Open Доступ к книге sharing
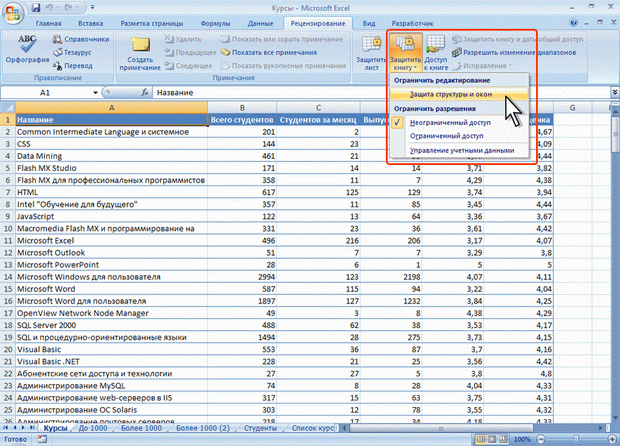Screen dimensions: 620x446 [x=436, y=53]
